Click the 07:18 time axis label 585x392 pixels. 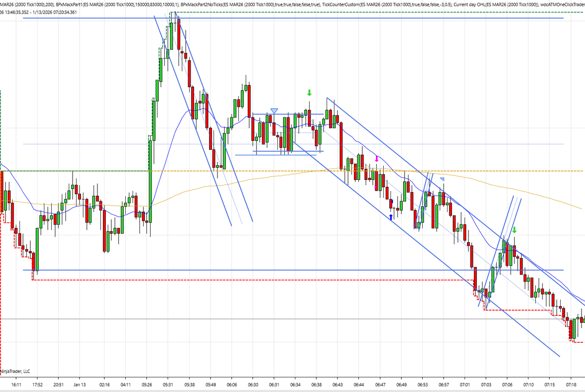coord(571,385)
